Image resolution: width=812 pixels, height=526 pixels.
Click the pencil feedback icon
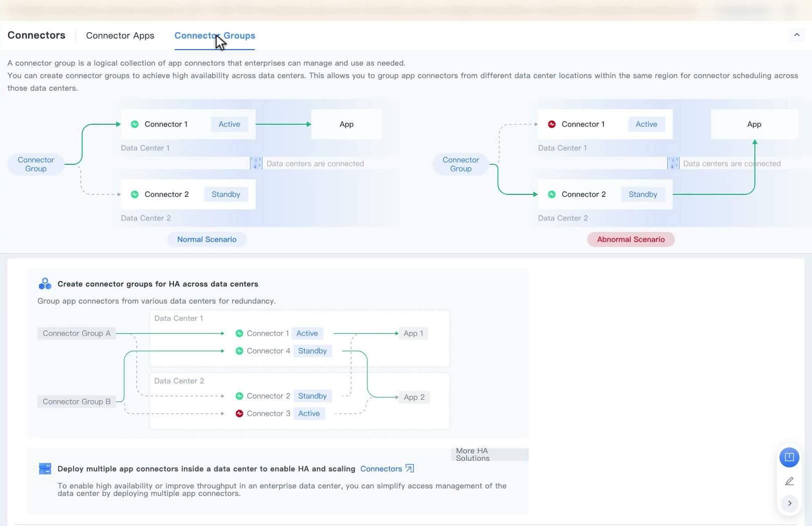tap(789, 481)
